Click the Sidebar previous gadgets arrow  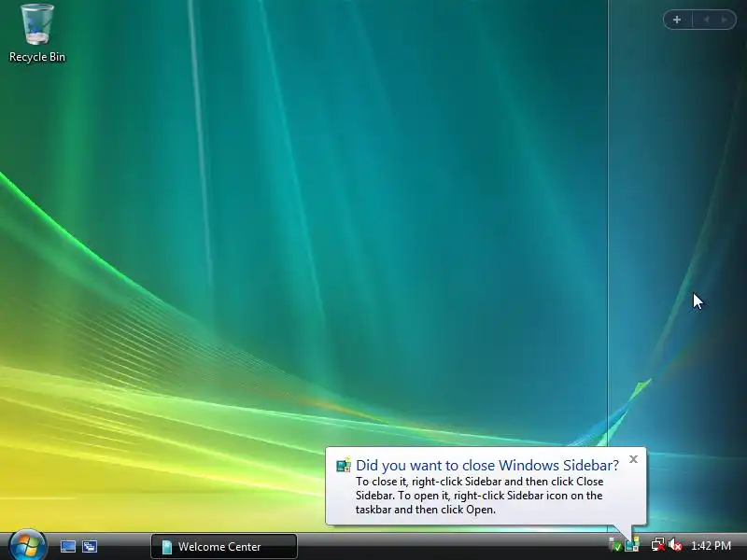(x=707, y=20)
